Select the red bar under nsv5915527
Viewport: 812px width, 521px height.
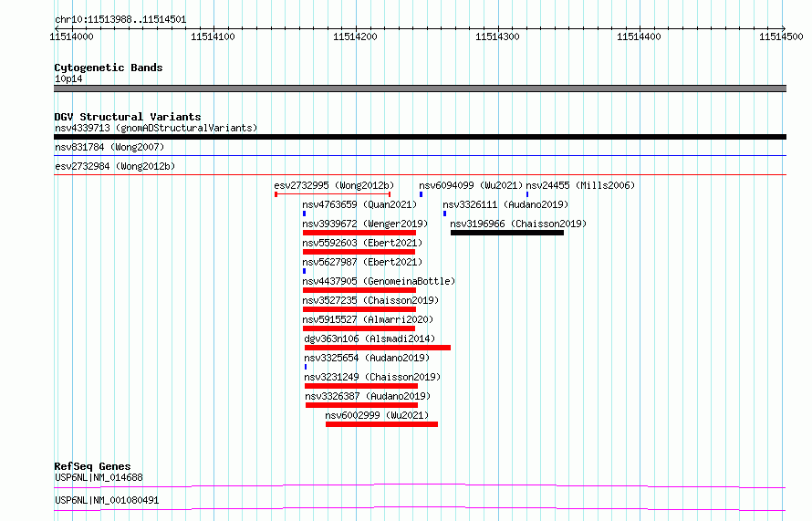tap(359, 328)
